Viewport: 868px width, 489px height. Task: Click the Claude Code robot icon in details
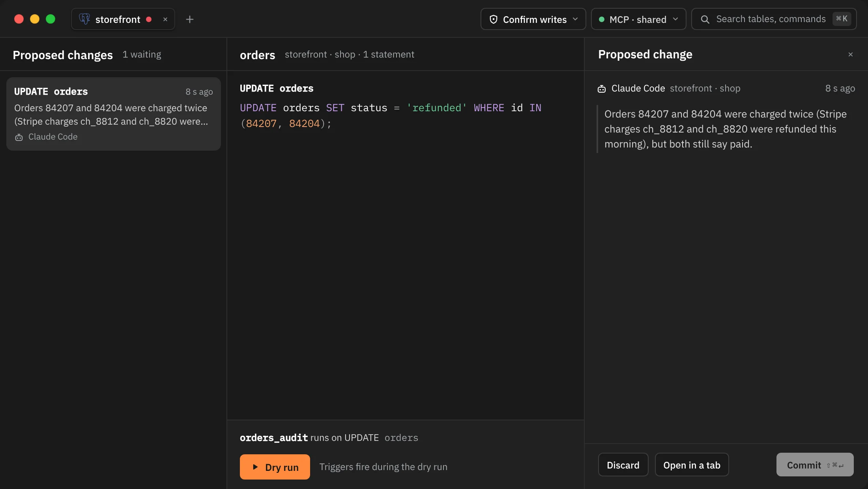[602, 89]
